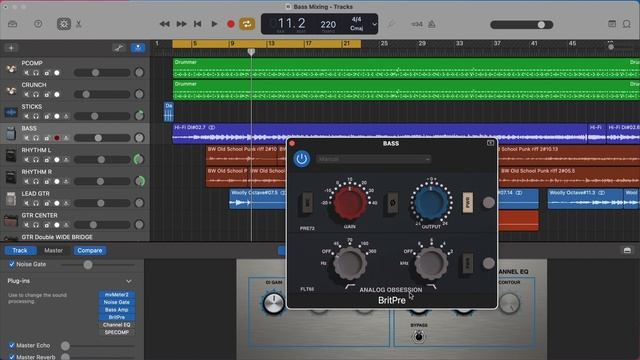Viewport: 640px width, 360px height.
Task: Open the LCD display mode dropdown arrow
Action: [374, 24]
